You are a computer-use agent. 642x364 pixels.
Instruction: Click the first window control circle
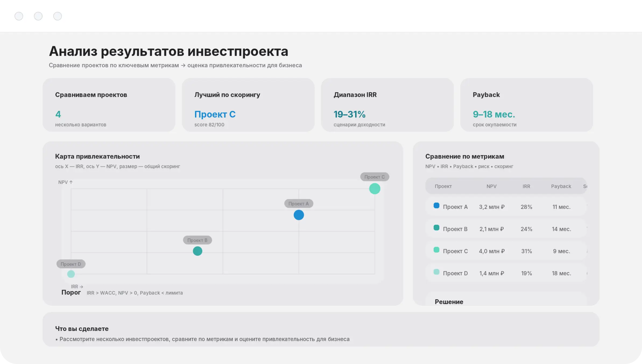coord(19,16)
